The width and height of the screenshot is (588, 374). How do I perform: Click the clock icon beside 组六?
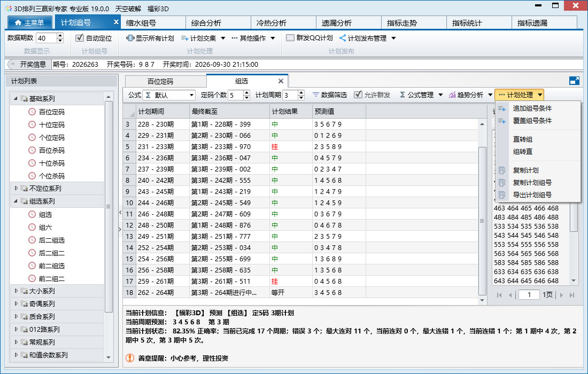click(32, 227)
